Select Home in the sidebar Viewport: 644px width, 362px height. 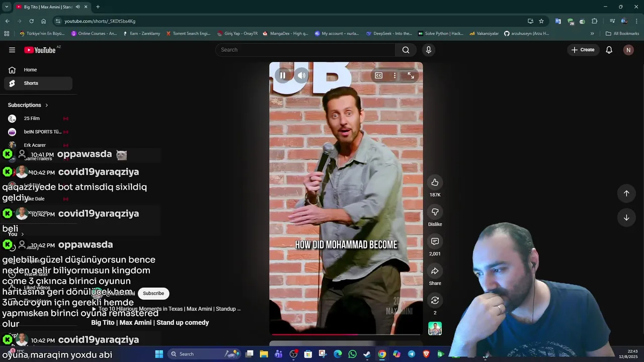click(x=38, y=70)
